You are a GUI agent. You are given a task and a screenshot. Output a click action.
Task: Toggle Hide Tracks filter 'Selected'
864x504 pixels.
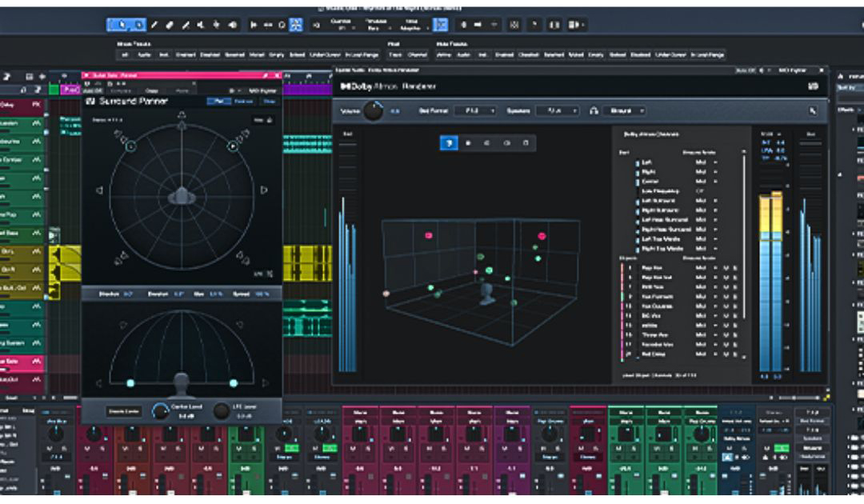554,55
